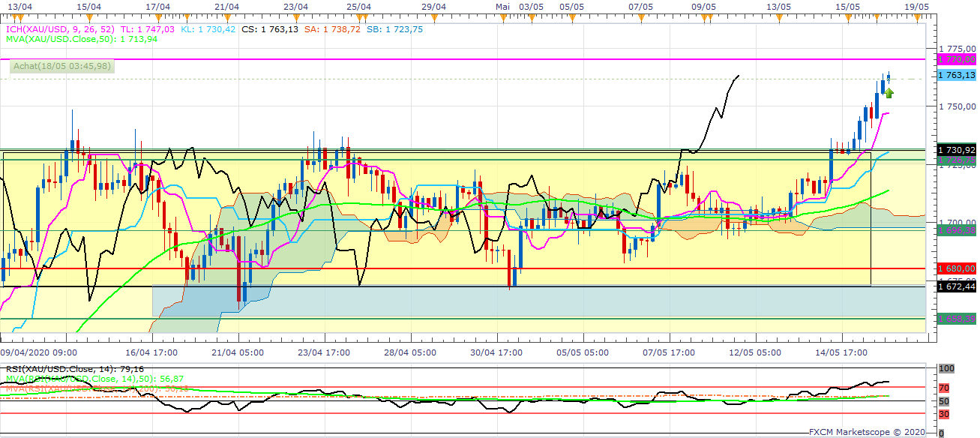The height and width of the screenshot is (438, 980).
Task: Select the black 1 730,92 price label
Action: pyautogui.click(x=957, y=149)
